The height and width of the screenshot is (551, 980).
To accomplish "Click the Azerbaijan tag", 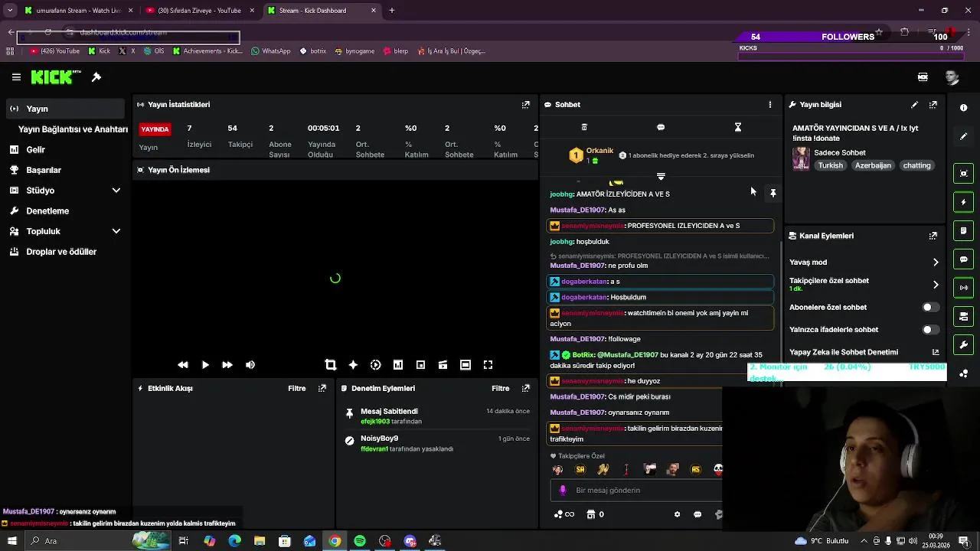I will coord(873,165).
